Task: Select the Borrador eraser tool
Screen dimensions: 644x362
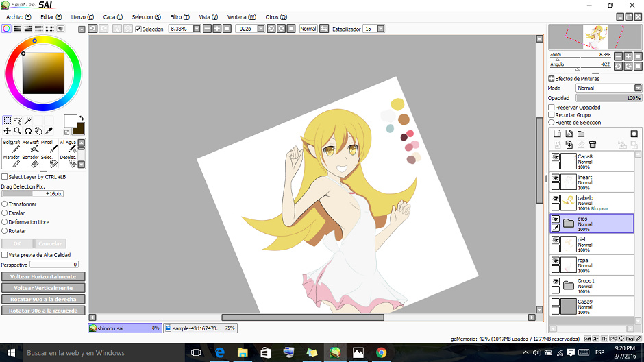Action: point(30,161)
